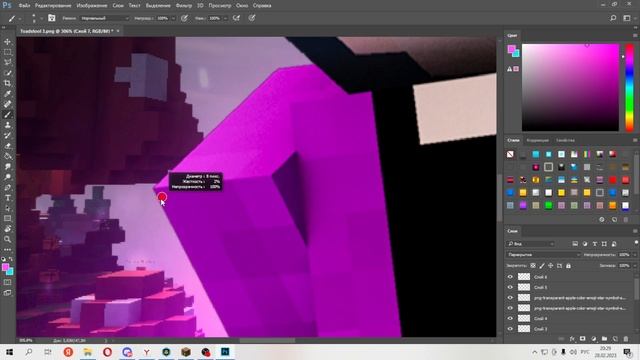640x360 pixels.
Task: Open layer filter kind dropdown
Action: pyautogui.click(x=531, y=244)
